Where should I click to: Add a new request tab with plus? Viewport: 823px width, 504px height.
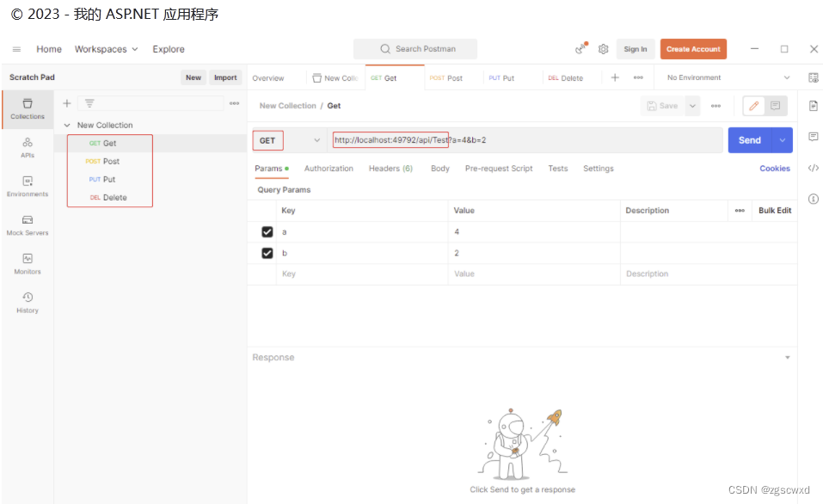pos(615,77)
